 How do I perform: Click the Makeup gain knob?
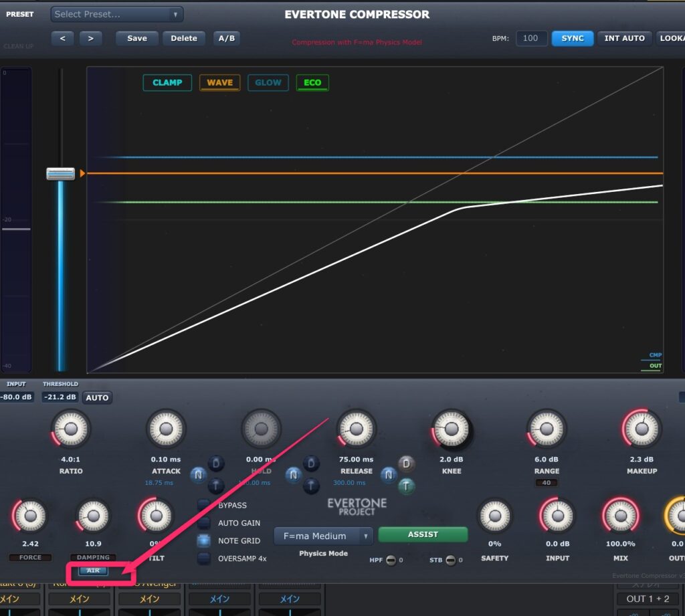(x=641, y=429)
